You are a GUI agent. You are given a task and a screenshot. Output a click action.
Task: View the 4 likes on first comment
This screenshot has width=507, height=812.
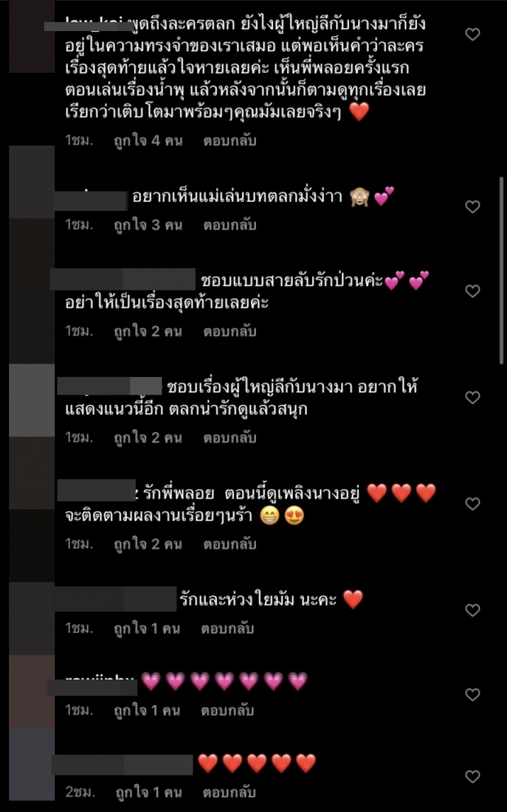(x=148, y=140)
